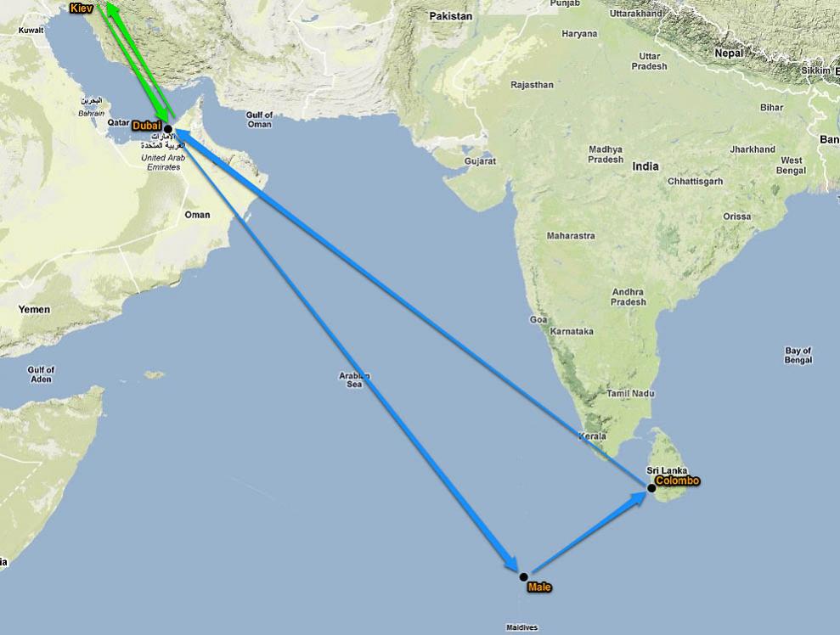Click the Colombo city marker dot
Viewport: 840px width, 635px height.
point(651,488)
